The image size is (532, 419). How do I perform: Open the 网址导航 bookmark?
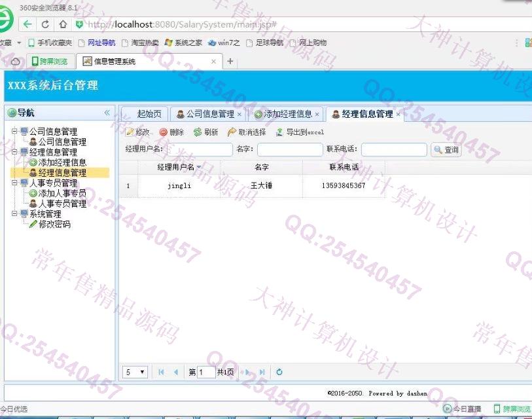click(x=97, y=43)
